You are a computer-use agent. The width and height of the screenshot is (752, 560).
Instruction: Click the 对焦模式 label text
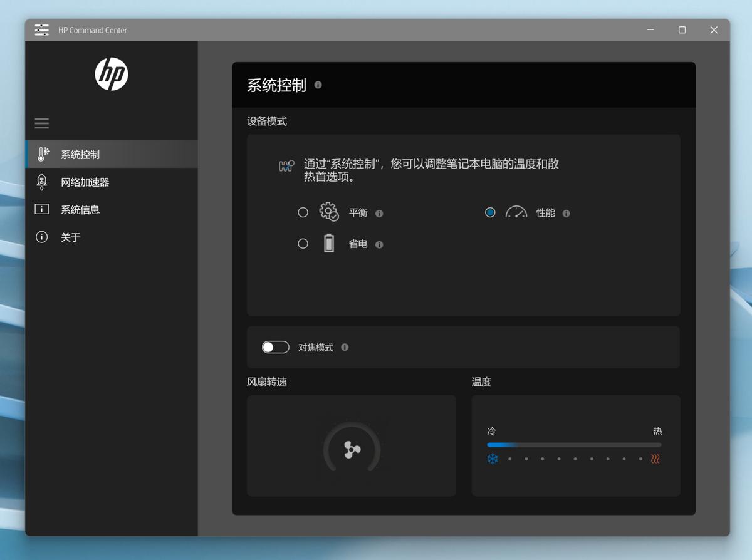pyautogui.click(x=316, y=347)
